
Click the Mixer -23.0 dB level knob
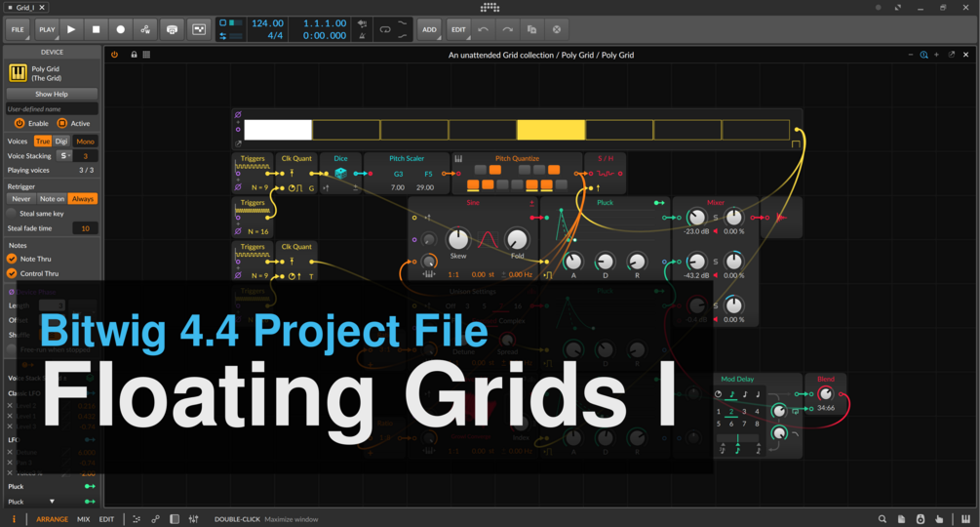click(x=695, y=217)
